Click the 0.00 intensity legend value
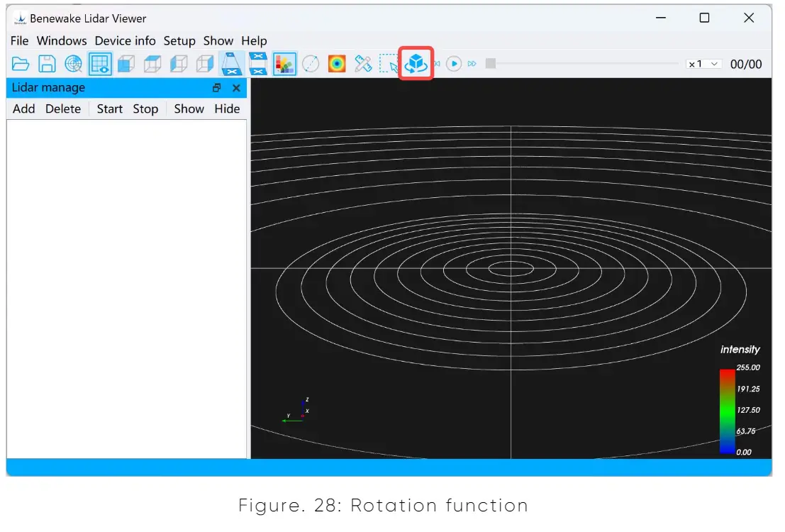The height and width of the screenshot is (532, 785). click(743, 452)
